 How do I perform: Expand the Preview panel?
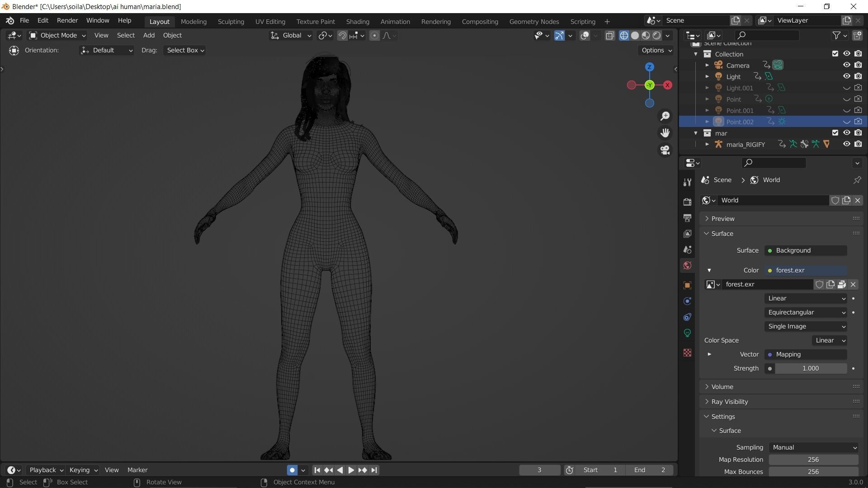[x=781, y=219]
